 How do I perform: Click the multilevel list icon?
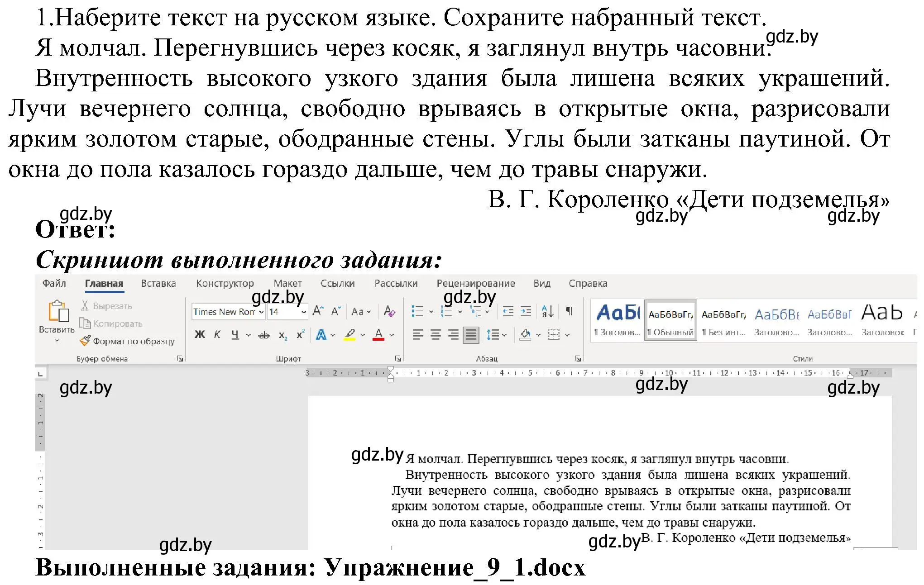[x=475, y=311]
